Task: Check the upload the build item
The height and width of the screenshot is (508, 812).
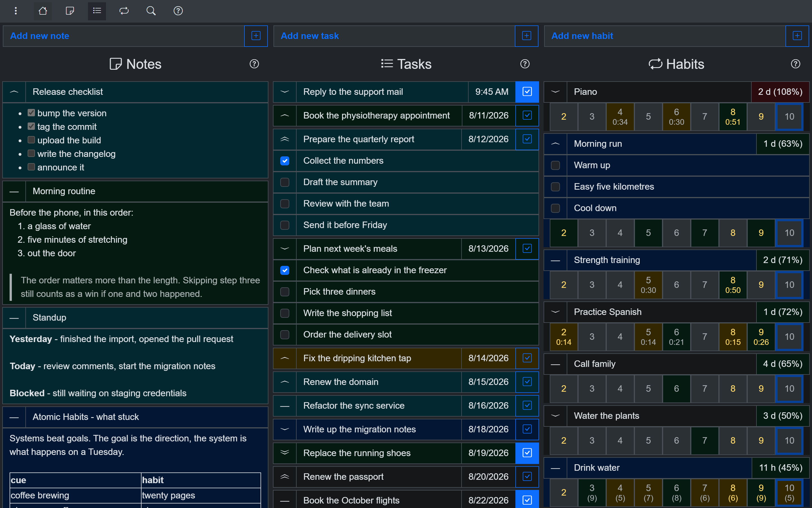Action: (31, 140)
